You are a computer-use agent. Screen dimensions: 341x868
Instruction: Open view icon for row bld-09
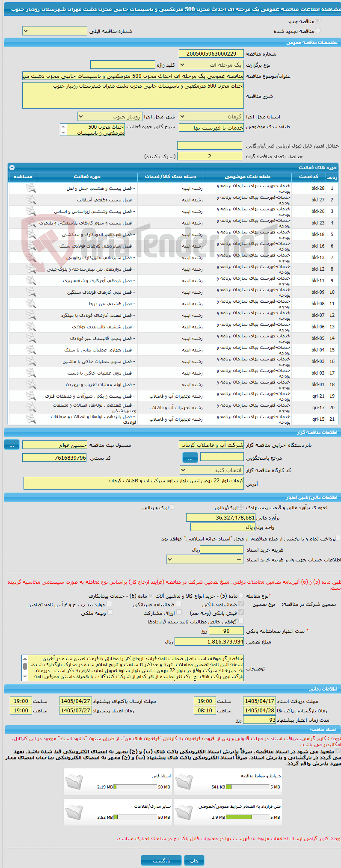pyautogui.click(x=31, y=292)
